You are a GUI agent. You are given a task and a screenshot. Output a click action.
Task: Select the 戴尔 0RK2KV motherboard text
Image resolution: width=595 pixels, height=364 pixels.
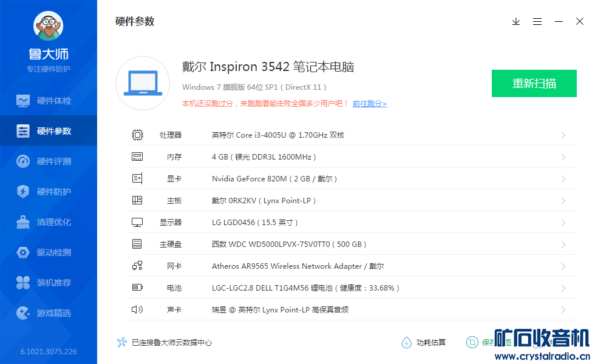pyautogui.click(x=263, y=201)
